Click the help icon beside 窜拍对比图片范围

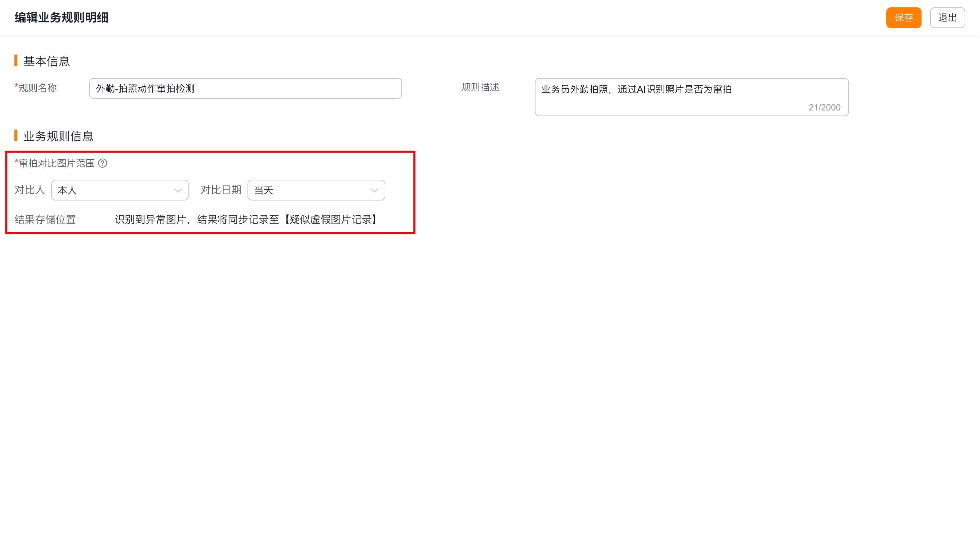click(x=102, y=163)
